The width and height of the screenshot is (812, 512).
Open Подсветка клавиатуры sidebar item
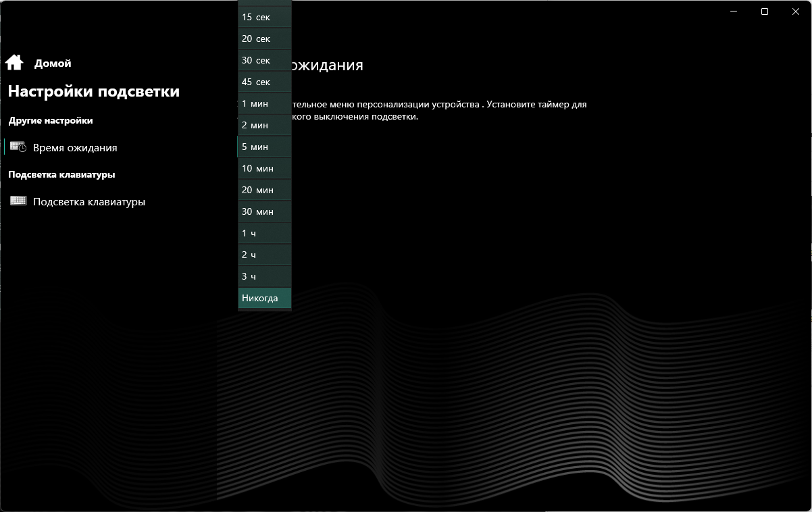pos(89,201)
